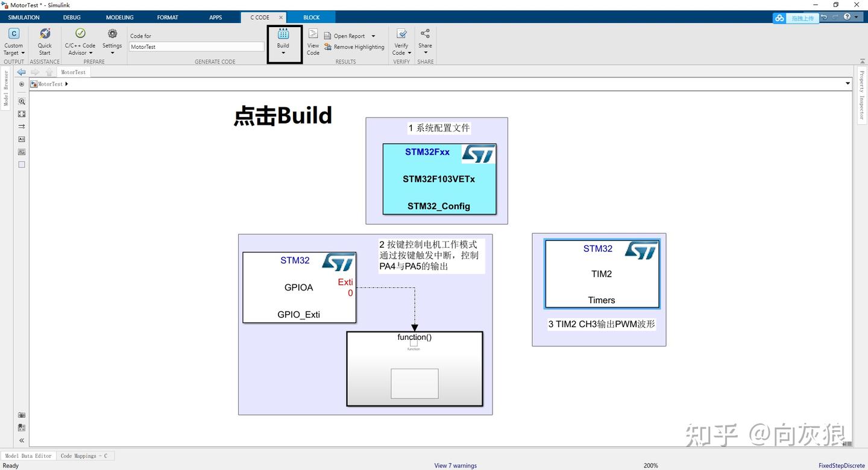Open the MODELING ribbon tab
The width and height of the screenshot is (868, 470).
click(x=119, y=17)
